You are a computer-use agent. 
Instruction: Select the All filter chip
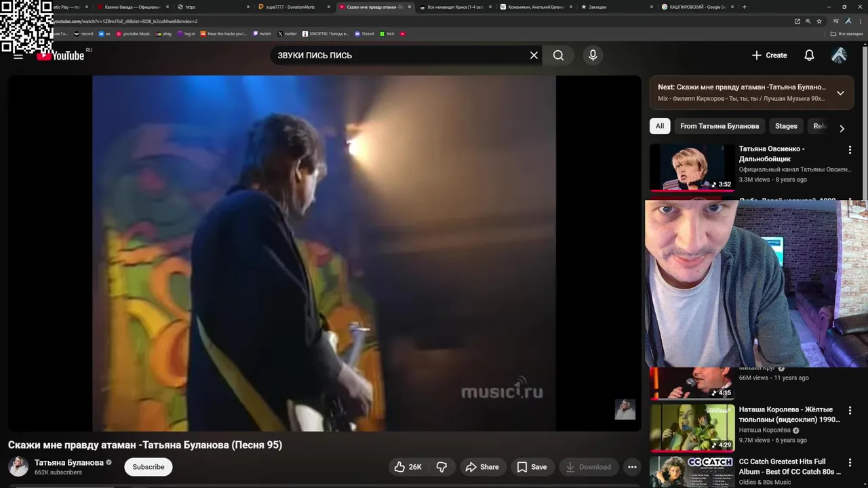point(659,126)
